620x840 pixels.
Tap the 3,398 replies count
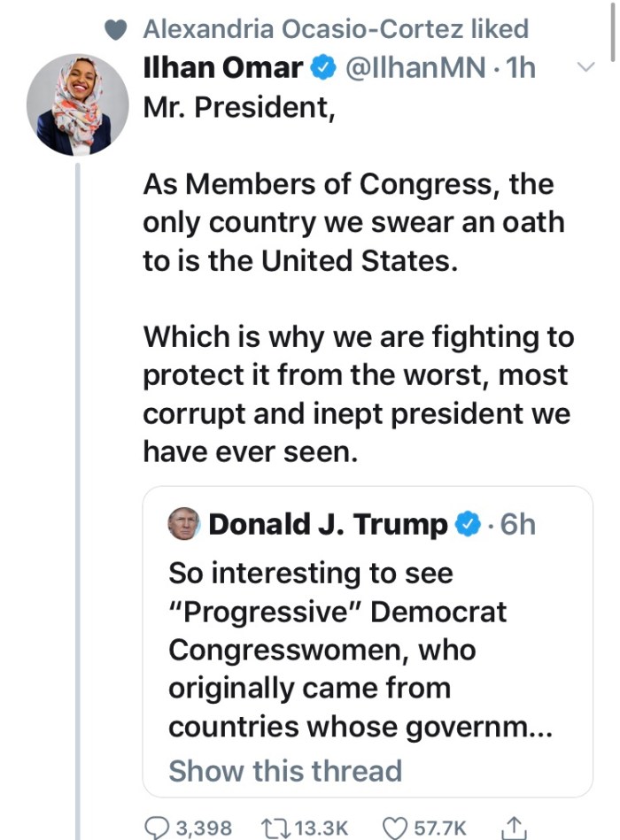pos(204,828)
